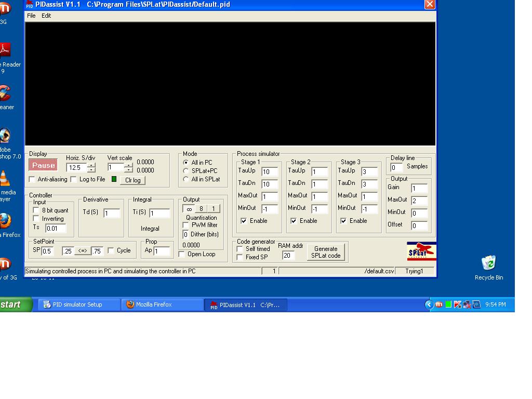This screenshot has height=399, width=532.
Task: Click the disconnected network tray icon
Action: [467, 304]
